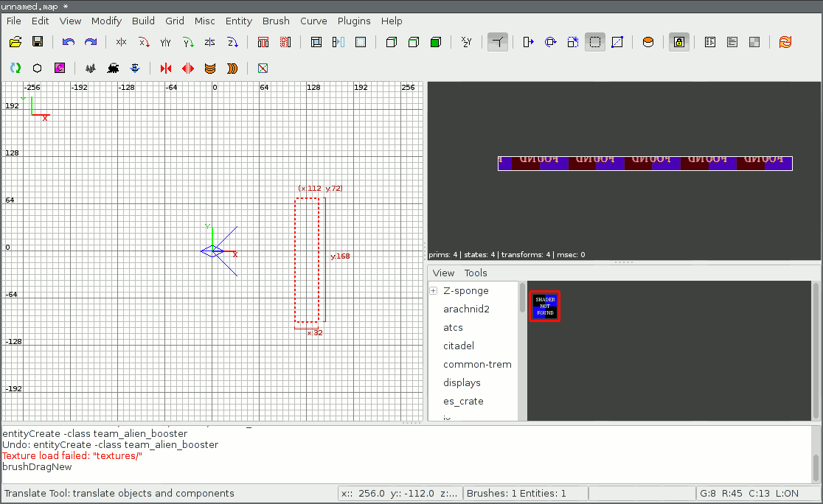
Task: Rotate selection around the Z axis
Action: point(232,42)
